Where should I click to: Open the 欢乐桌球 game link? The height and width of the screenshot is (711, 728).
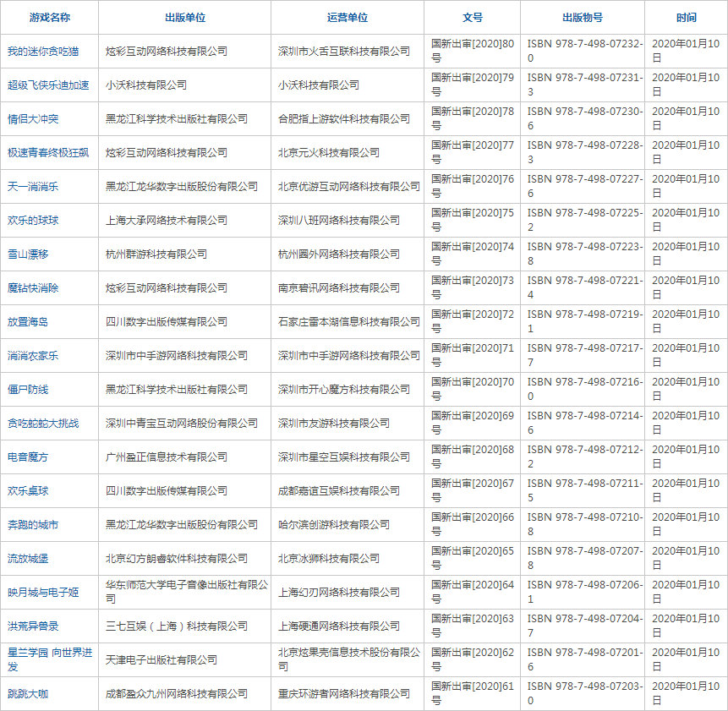pyautogui.click(x=28, y=491)
